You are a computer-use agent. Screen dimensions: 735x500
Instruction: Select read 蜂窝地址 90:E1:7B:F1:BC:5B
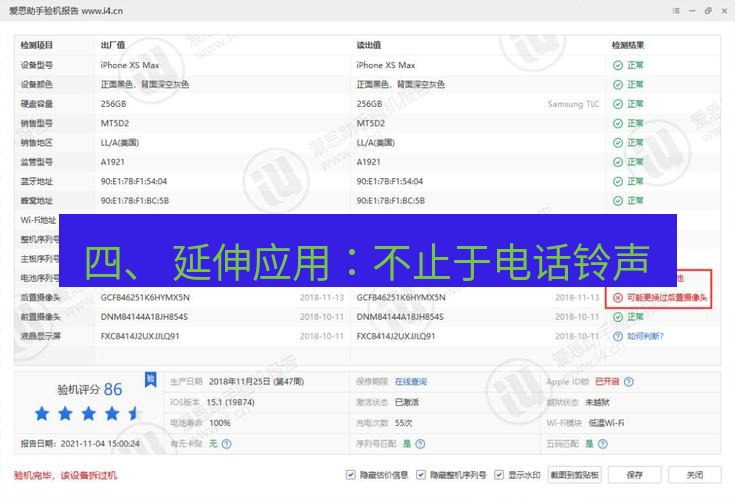(390, 201)
